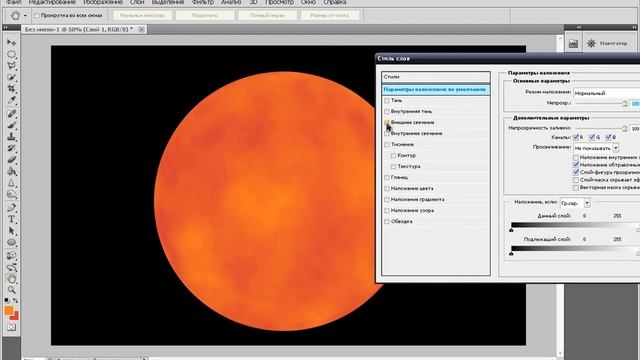Select the Brush tool
This screenshot has width=640, height=360.
[x=11, y=125]
